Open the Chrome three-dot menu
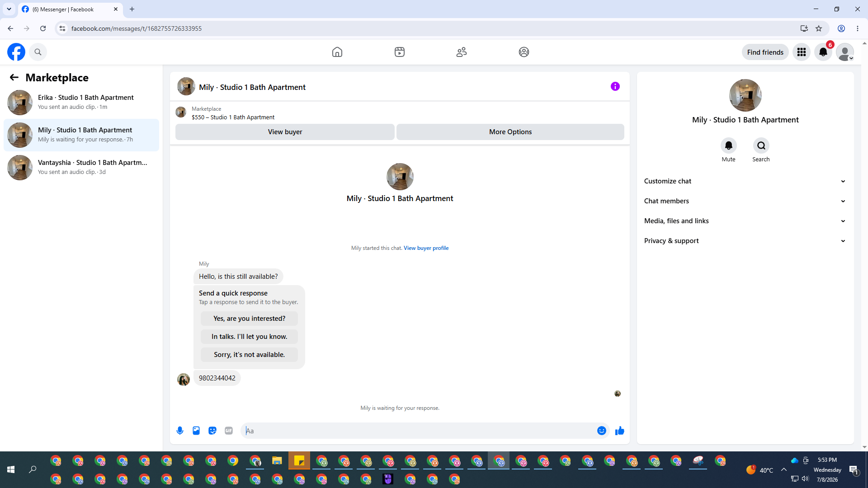This screenshot has height=488, width=868. 858,28
